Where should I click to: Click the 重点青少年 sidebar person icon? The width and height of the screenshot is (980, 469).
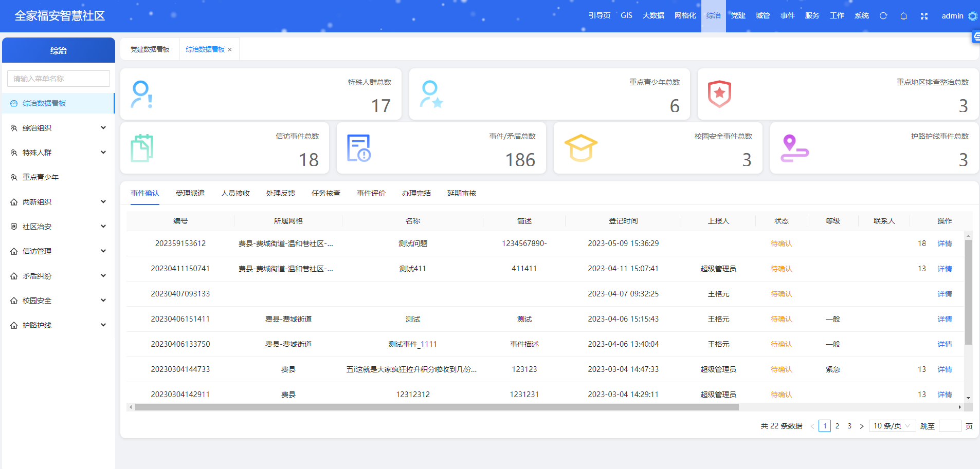[14, 177]
